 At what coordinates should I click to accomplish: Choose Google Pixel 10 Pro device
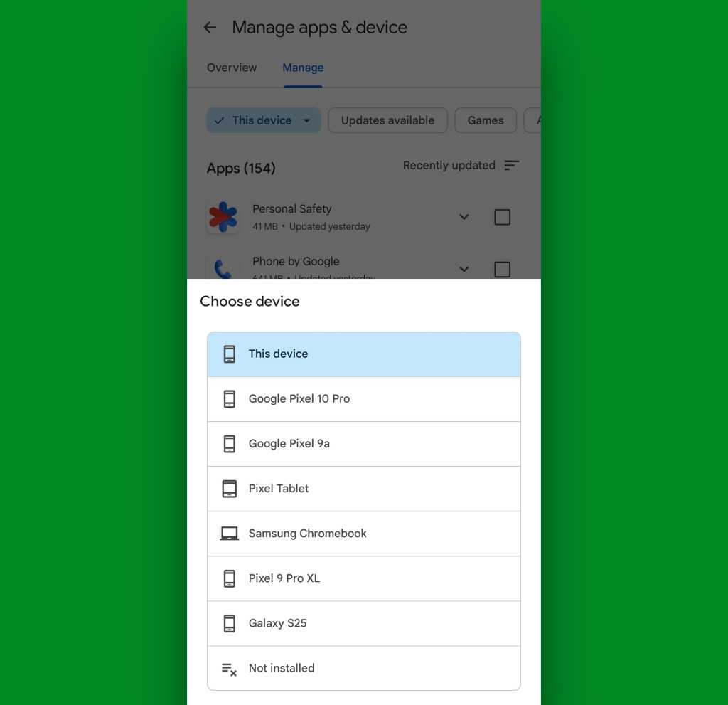tap(364, 399)
